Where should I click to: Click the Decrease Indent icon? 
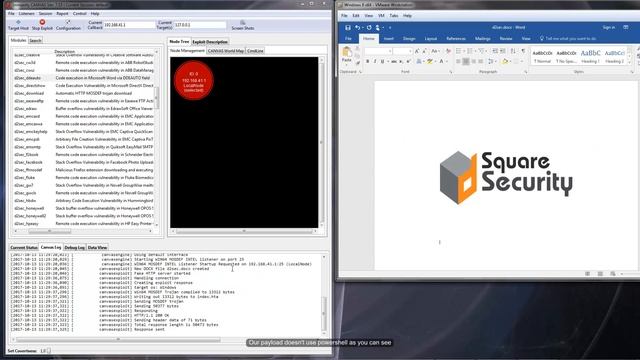pos(495,51)
